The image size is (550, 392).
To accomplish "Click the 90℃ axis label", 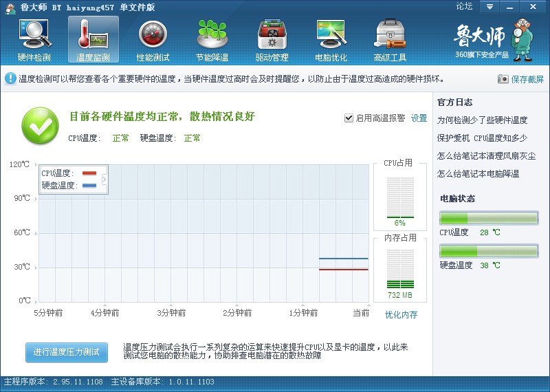I will (22, 198).
